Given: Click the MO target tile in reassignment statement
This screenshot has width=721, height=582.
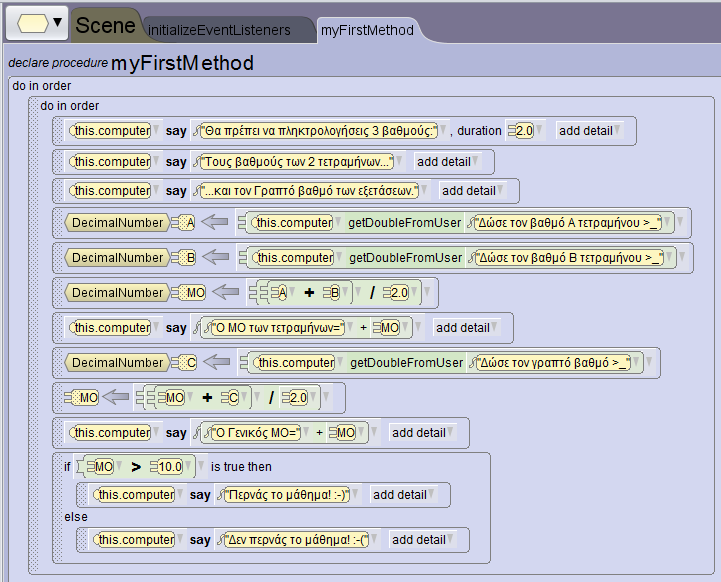Looking at the screenshot, I should [x=82, y=397].
